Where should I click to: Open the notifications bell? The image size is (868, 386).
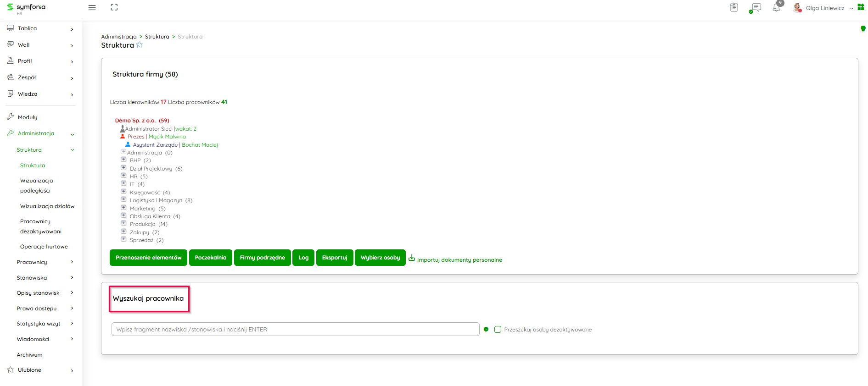tap(776, 8)
